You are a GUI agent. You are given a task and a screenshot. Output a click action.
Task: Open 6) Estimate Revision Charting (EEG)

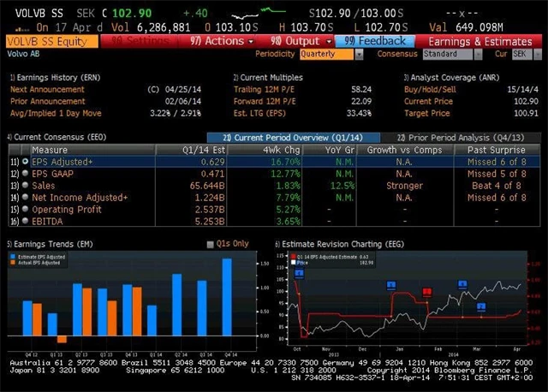coord(339,244)
